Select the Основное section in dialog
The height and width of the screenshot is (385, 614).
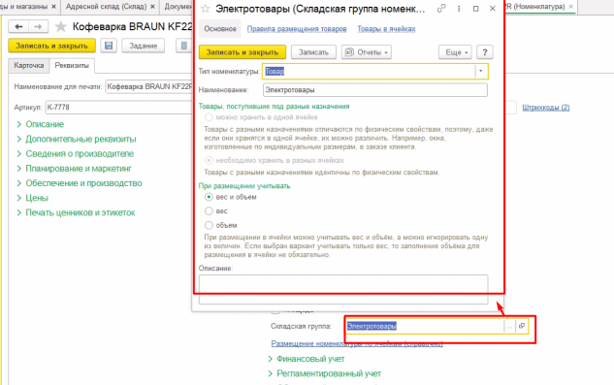220,29
